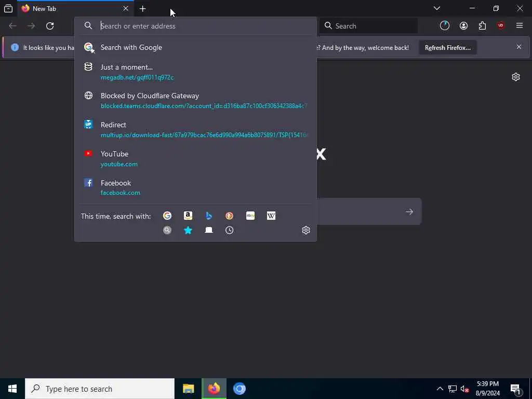Search with Wikipedia icon
Image resolution: width=532 pixels, height=399 pixels.
pyautogui.click(x=271, y=216)
